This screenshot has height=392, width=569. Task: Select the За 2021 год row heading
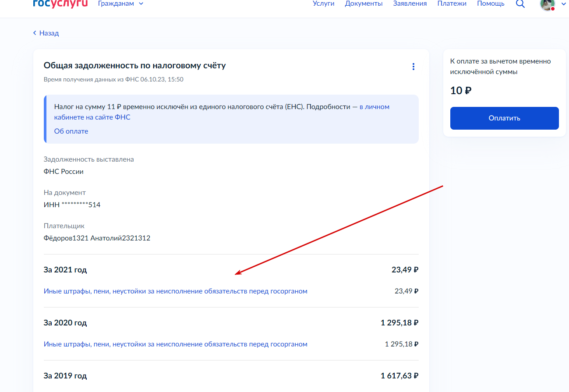[65, 270]
